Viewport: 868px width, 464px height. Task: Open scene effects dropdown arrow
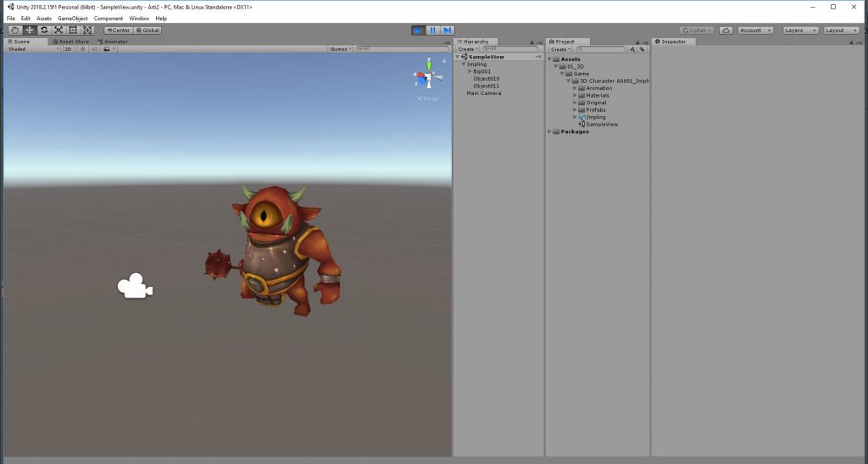coord(114,49)
